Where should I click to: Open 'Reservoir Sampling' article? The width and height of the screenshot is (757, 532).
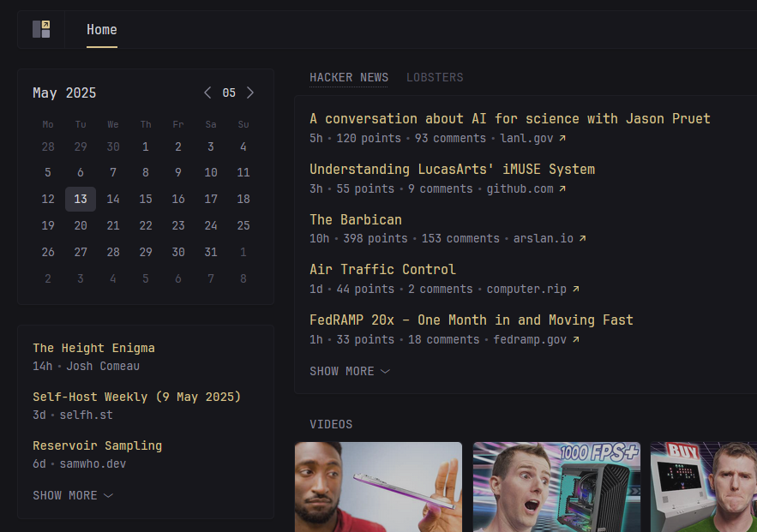pos(97,445)
